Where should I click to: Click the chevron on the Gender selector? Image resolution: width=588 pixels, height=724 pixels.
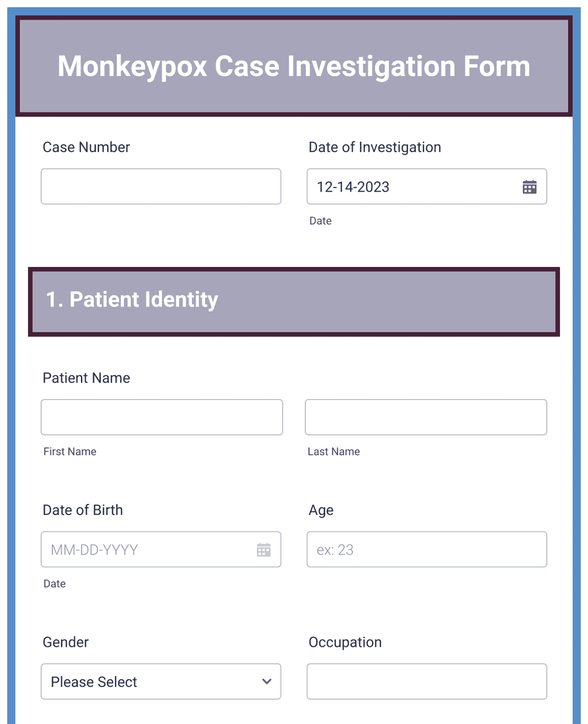click(266, 681)
